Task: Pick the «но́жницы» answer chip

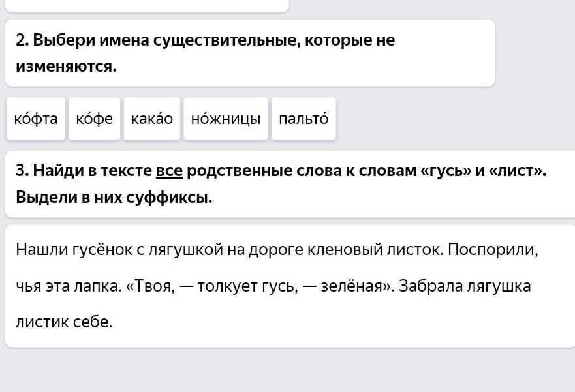Action: 226,119
